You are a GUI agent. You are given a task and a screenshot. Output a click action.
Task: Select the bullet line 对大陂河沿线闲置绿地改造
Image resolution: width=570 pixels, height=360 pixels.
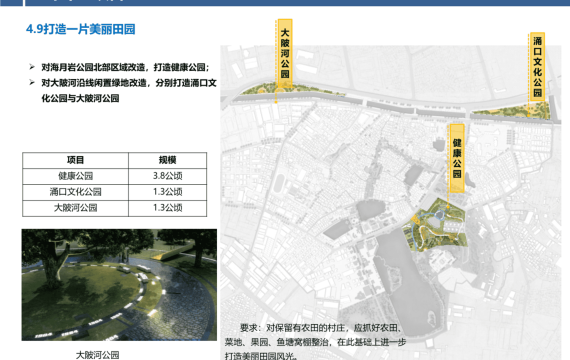click(129, 83)
